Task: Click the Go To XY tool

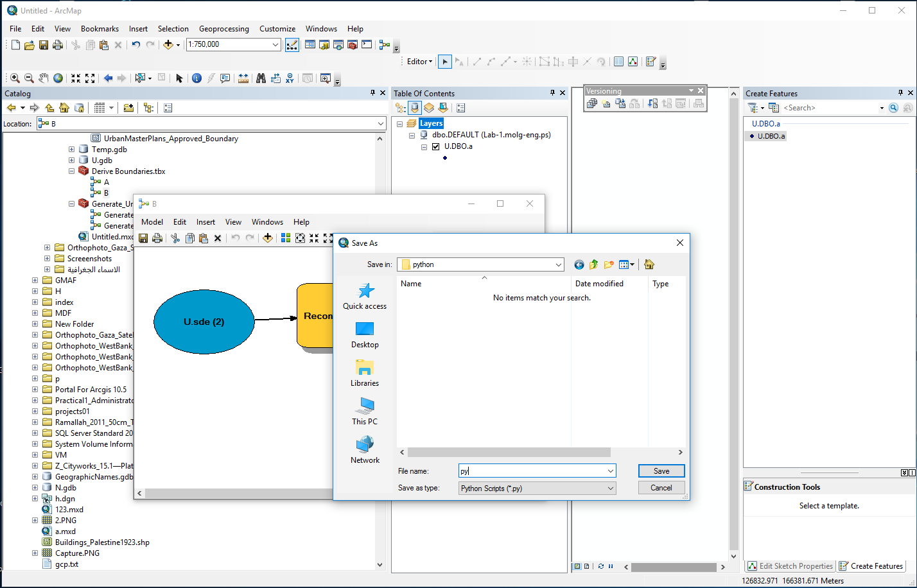Action: coord(290,78)
